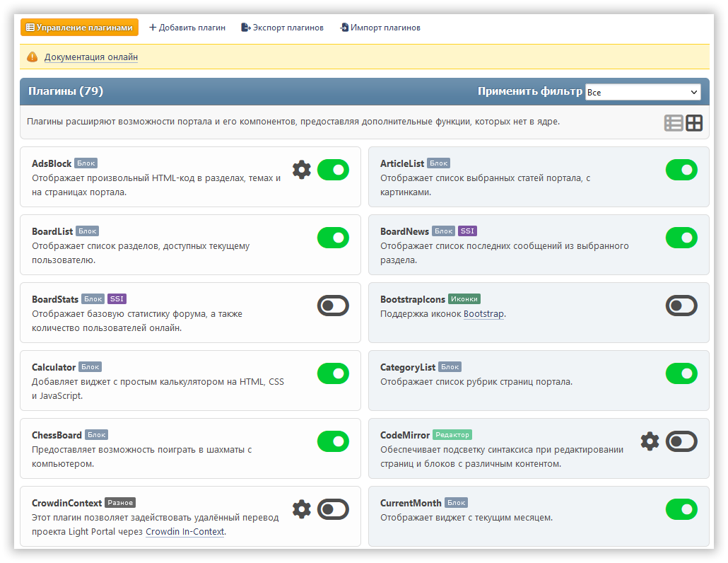Disable the CurrentMonth plugin toggle
The width and height of the screenshot is (728, 563).
681,509
